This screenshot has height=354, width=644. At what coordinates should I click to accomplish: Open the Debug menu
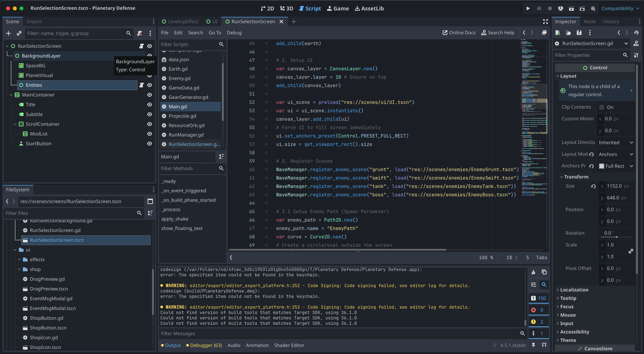(234, 33)
